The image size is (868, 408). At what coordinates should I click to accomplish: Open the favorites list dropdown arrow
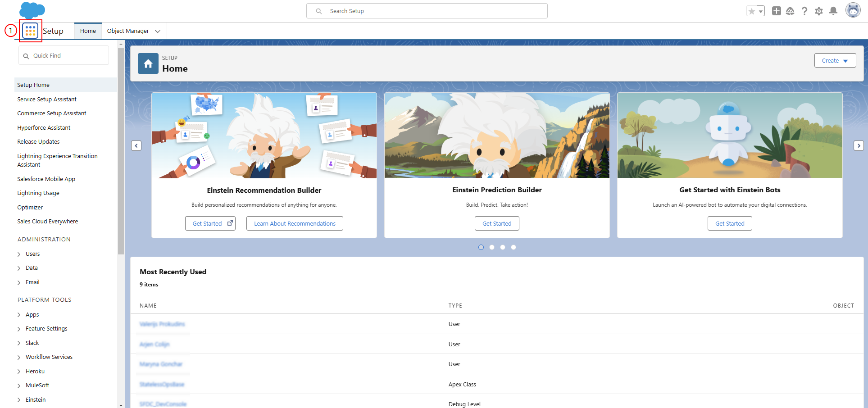(761, 11)
